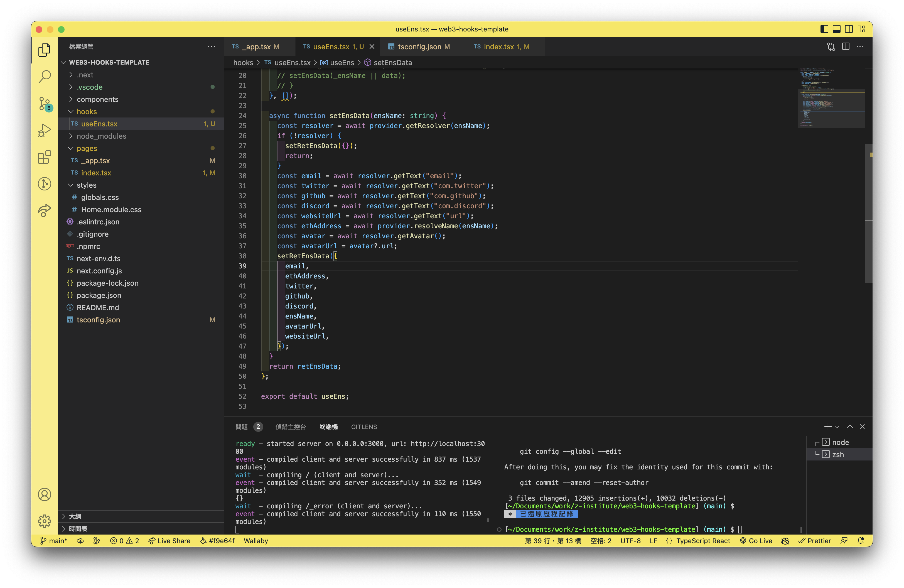
Task: Open Run and Debug view
Action: point(45,130)
